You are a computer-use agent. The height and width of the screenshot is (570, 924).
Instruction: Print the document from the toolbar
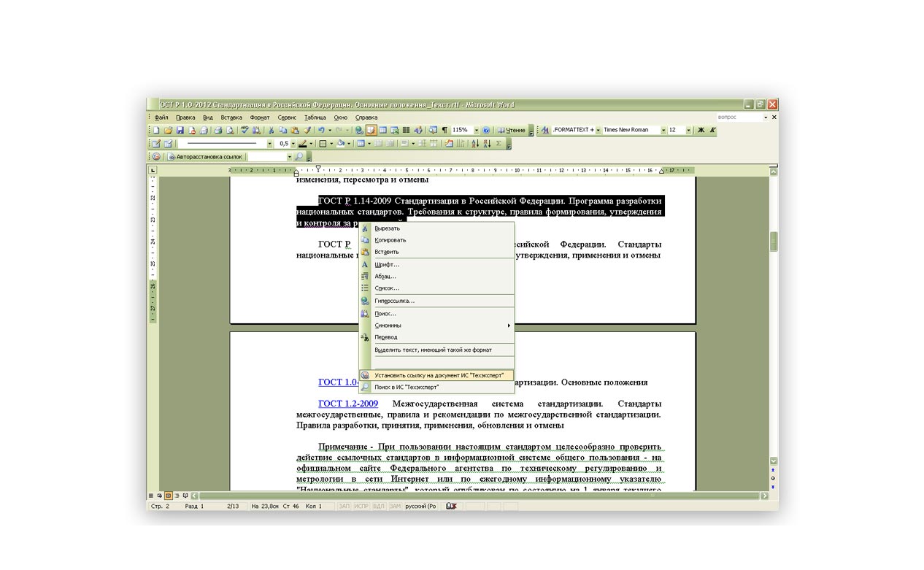pyautogui.click(x=217, y=130)
